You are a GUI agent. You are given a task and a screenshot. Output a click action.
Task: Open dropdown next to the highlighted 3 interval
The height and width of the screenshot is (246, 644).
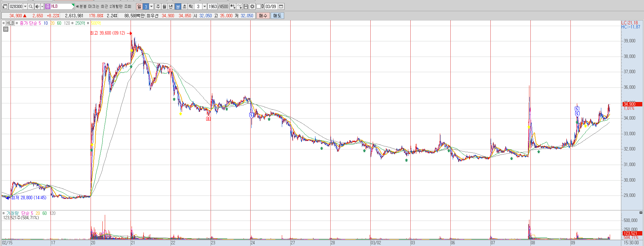pyautogui.click(x=151, y=6)
